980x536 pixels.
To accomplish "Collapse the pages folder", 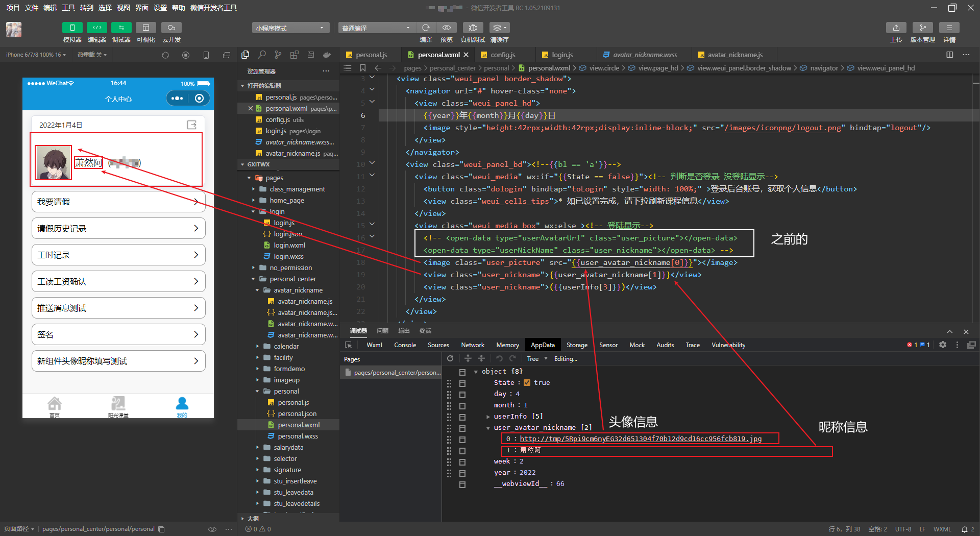I will click(x=249, y=178).
